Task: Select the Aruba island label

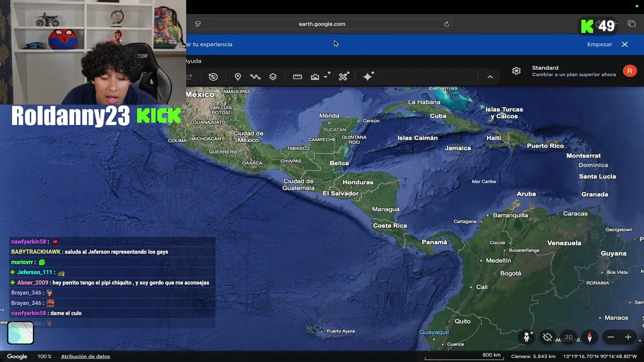Action: pyautogui.click(x=526, y=194)
